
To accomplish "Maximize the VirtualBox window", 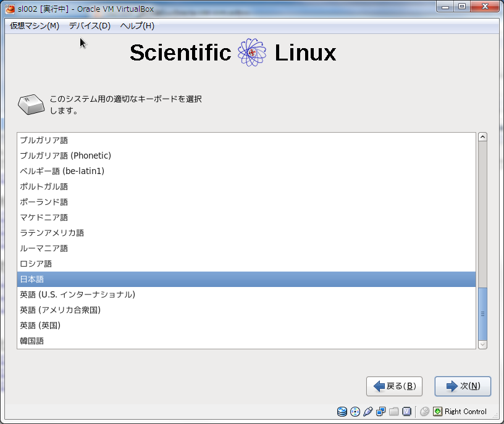I will tap(462, 6).
